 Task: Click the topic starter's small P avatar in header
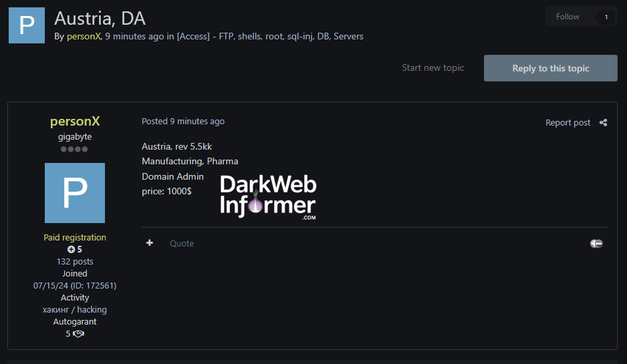[x=27, y=25]
